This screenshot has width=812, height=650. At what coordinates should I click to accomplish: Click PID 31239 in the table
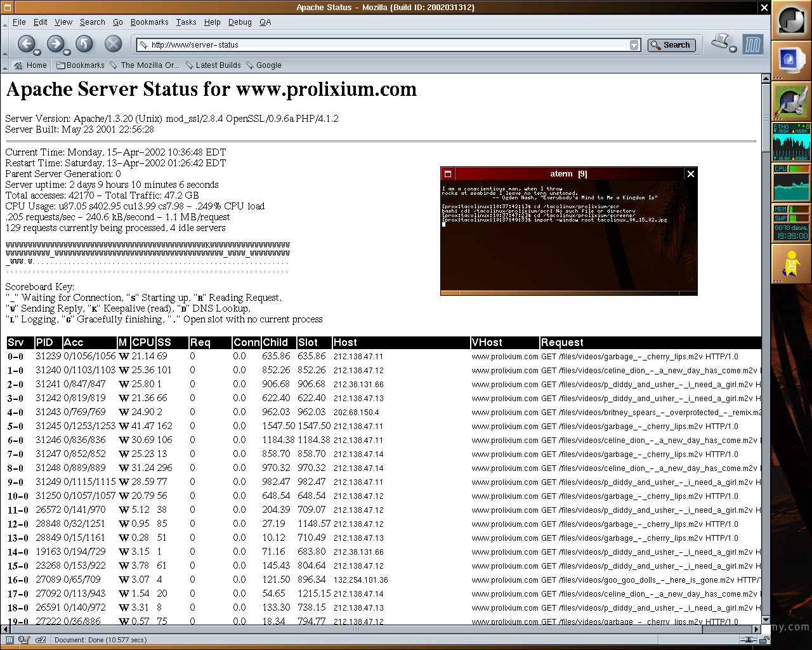48,356
